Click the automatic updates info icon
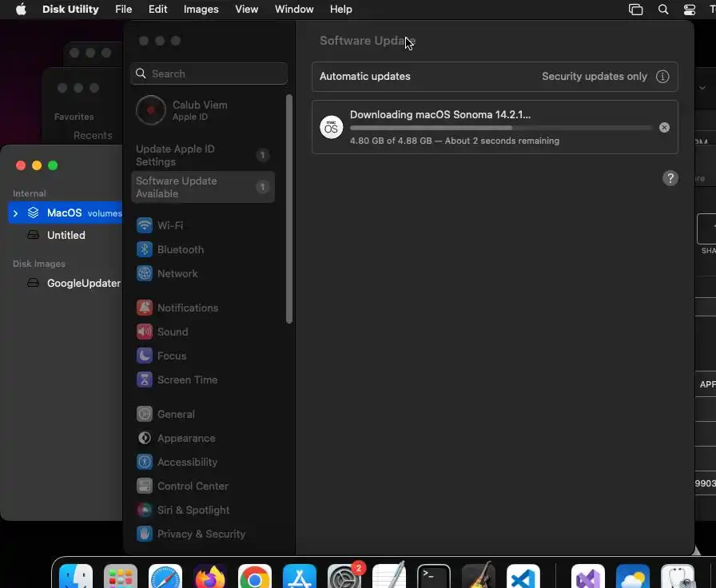This screenshot has height=588, width=716. click(662, 76)
